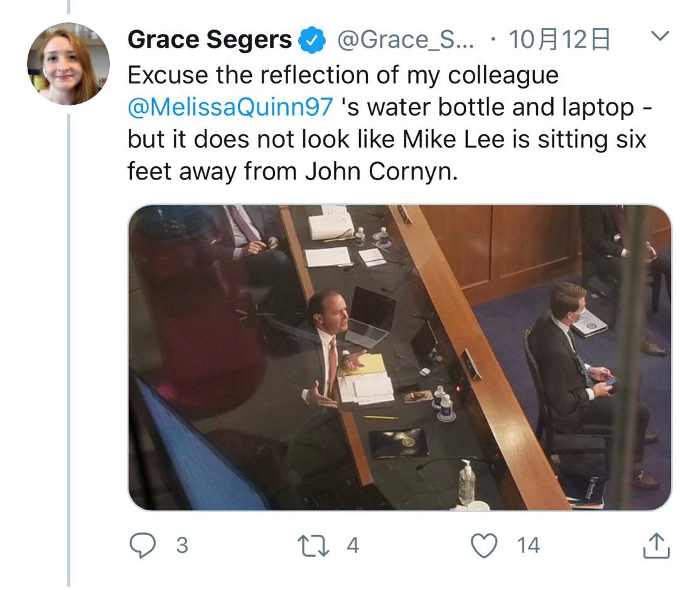Click the retweet count 4

tap(353, 545)
